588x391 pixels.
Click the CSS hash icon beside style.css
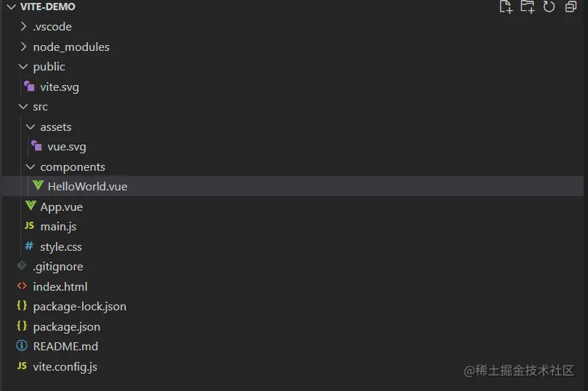point(29,246)
